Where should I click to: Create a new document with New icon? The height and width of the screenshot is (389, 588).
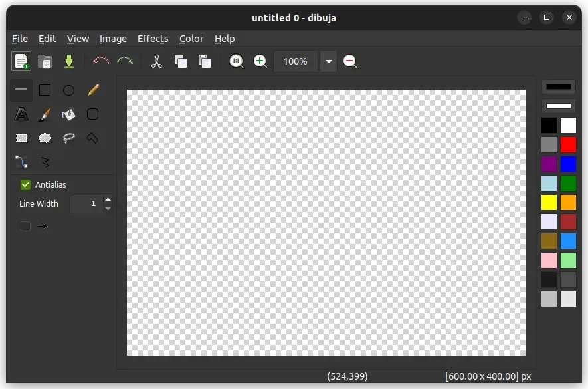click(21, 61)
